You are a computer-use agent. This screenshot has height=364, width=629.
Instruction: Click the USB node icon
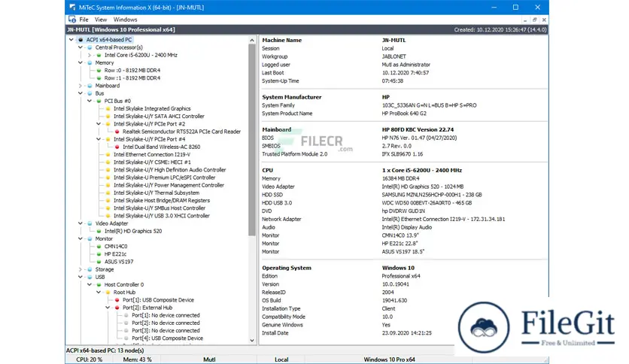click(90, 277)
